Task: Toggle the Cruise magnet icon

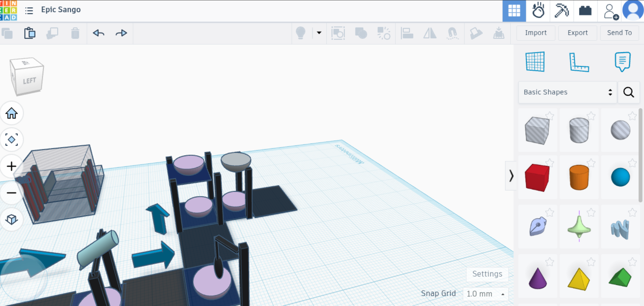Action: tap(453, 33)
